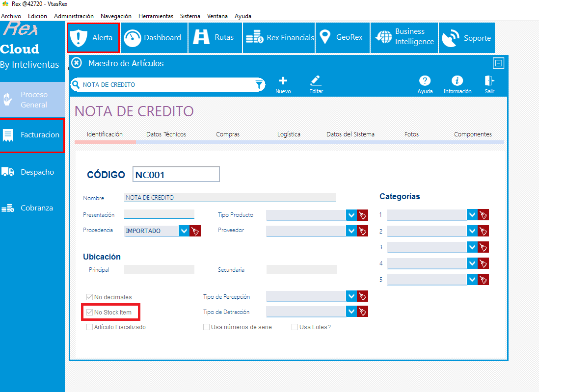Expand the Tipo Producto dropdown
This screenshot has width=565, height=392.
click(x=351, y=215)
